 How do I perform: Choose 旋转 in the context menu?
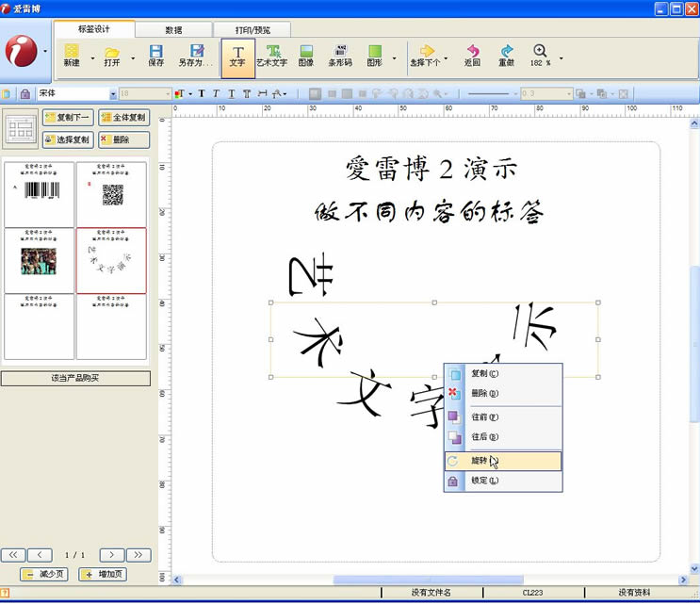503,461
